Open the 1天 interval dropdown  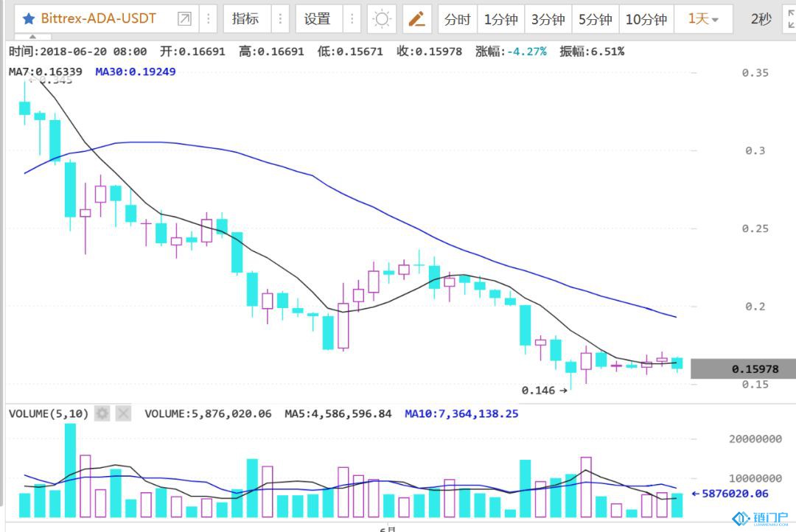[x=703, y=19]
